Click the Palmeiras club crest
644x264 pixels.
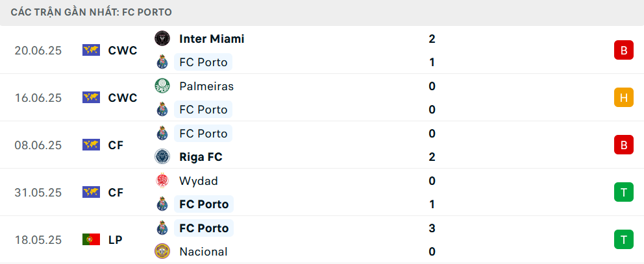162,86
